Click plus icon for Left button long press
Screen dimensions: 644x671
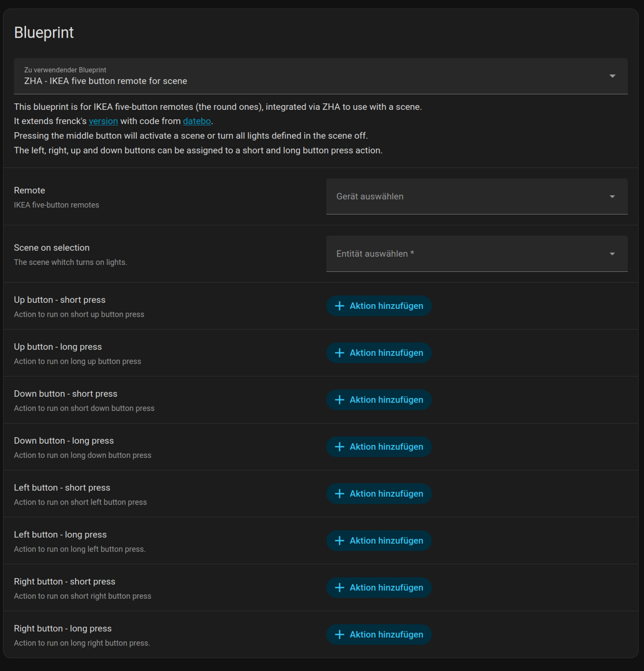(x=339, y=541)
